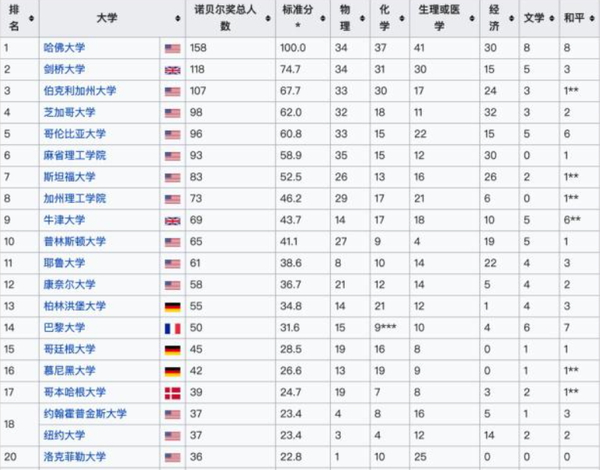Sort by 标准分 column arrows
The height and width of the screenshot is (470, 600).
tap(323, 18)
